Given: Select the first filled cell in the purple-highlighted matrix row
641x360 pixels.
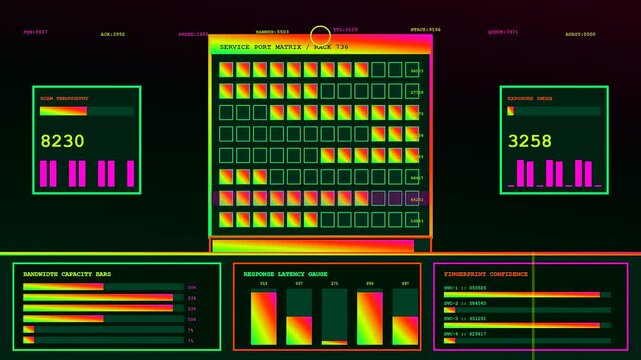Looking at the screenshot, I should coord(226,198).
